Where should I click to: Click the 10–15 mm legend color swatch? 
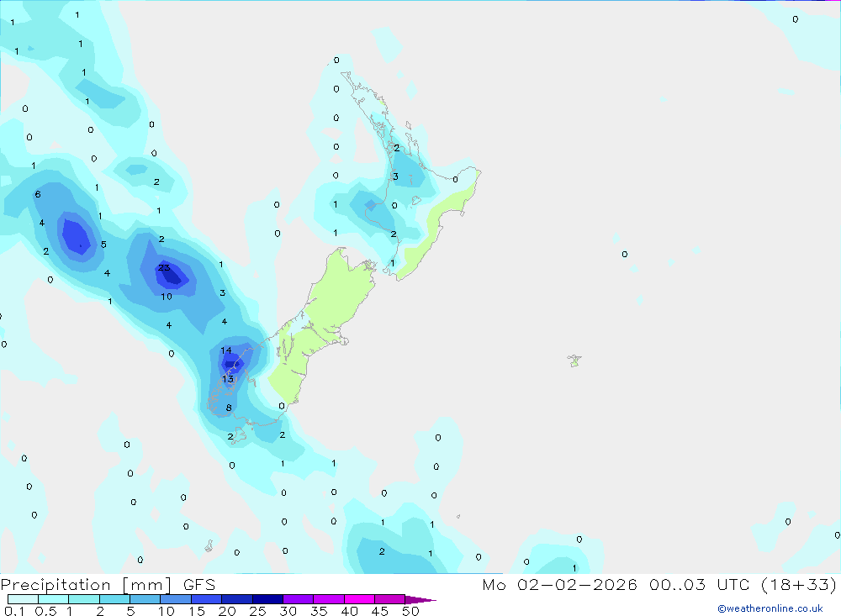(x=176, y=599)
